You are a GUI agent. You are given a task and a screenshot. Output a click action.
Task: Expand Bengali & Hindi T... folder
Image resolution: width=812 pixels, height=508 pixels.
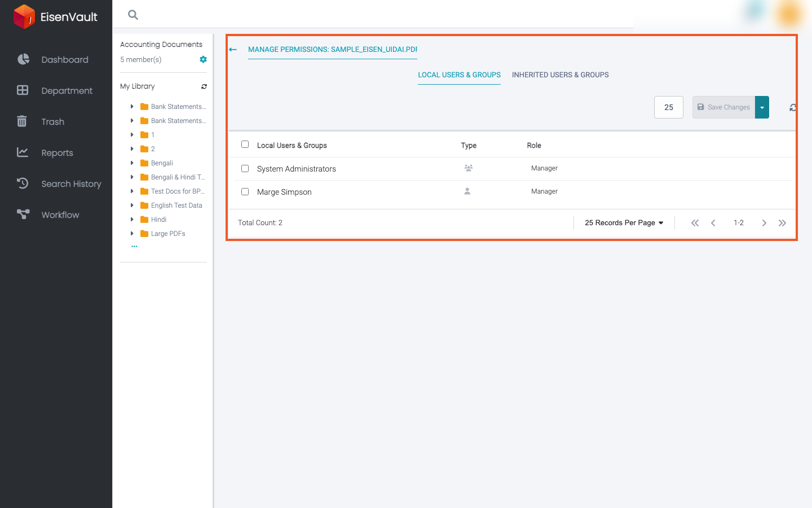[132, 177]
